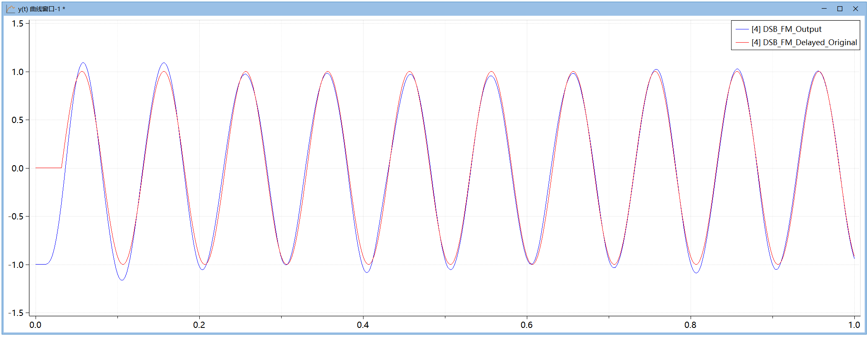Click the 0.4 label on x-axis
Image resolution: width=868 pixels, height=337 pixels.
click(x=363, y=325)
